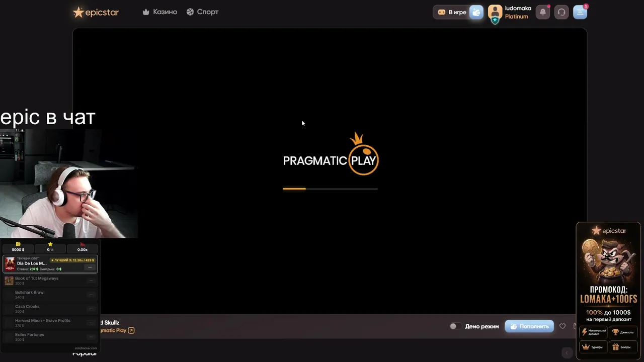
Task: Click the Pragmatic Play loading logo
Action: (331, 154)
